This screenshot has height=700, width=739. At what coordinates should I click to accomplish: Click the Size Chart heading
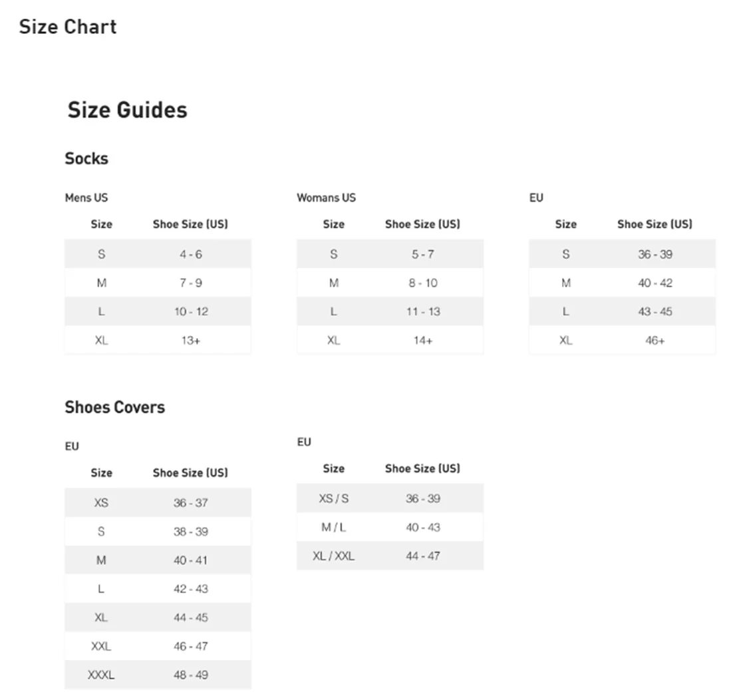(x=68, y=27)
